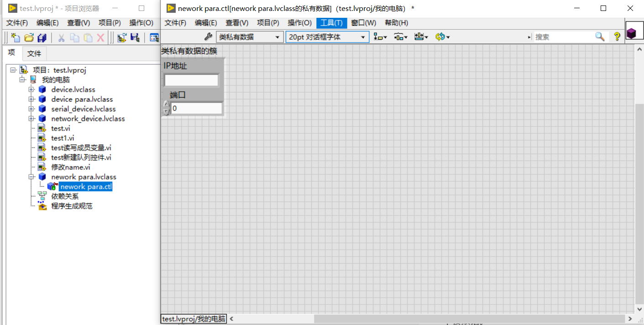644x325 pixels.
Task: Click the My Computer target icon
Action: pyautogui.click(x=33, y=80)
